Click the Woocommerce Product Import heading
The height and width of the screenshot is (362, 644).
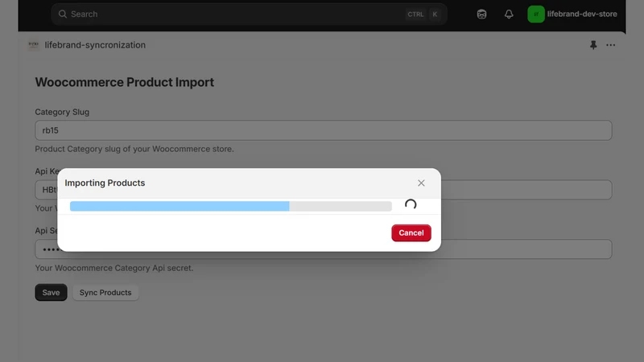click(125, 82)
